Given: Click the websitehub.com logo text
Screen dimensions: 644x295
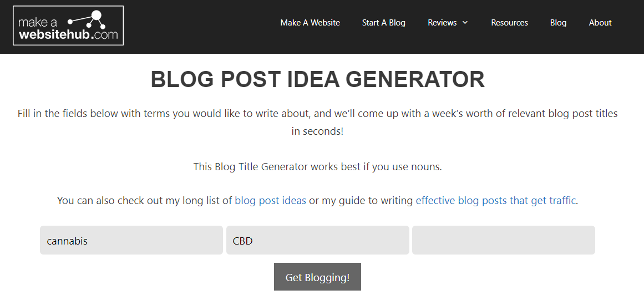Looking at the screenshot, I should click(x=68, y=35).
